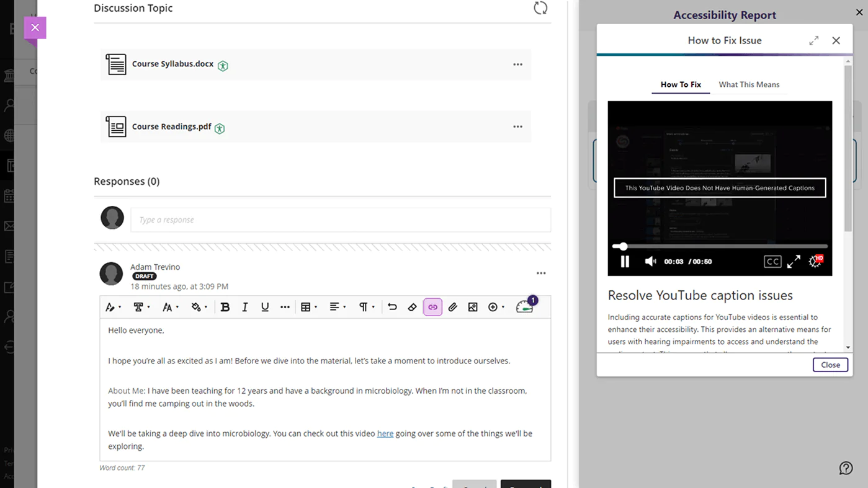Switch to the What This Means tab
The width and height of the screenshot is (868, 488).
(749, 84)
